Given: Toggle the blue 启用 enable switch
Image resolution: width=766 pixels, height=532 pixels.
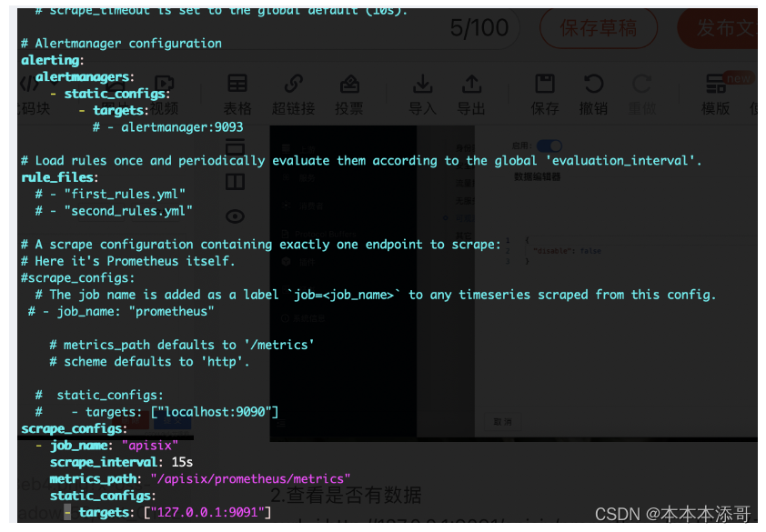Looking at the screenshot, I should (549, 146).
